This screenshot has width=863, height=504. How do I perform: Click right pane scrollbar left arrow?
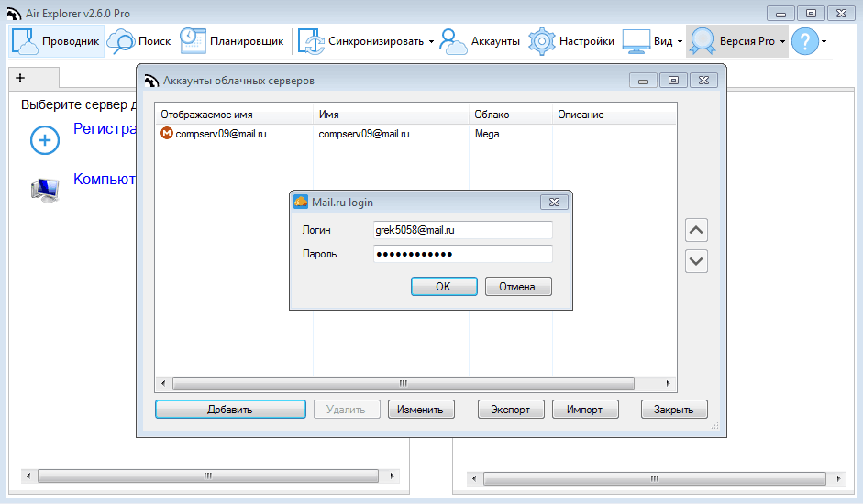click(474, 478)
